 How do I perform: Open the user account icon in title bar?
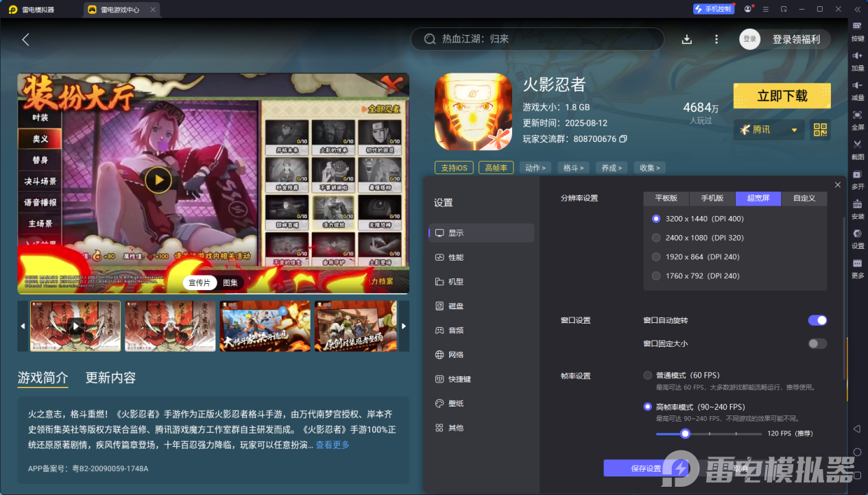747,9
